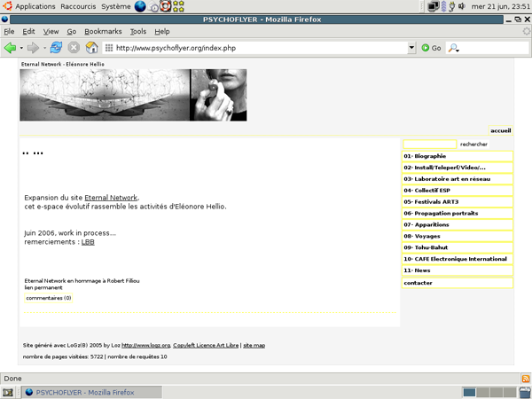Click the Back navigation arrow
The image size is (532, 399).
pos(10,47)
